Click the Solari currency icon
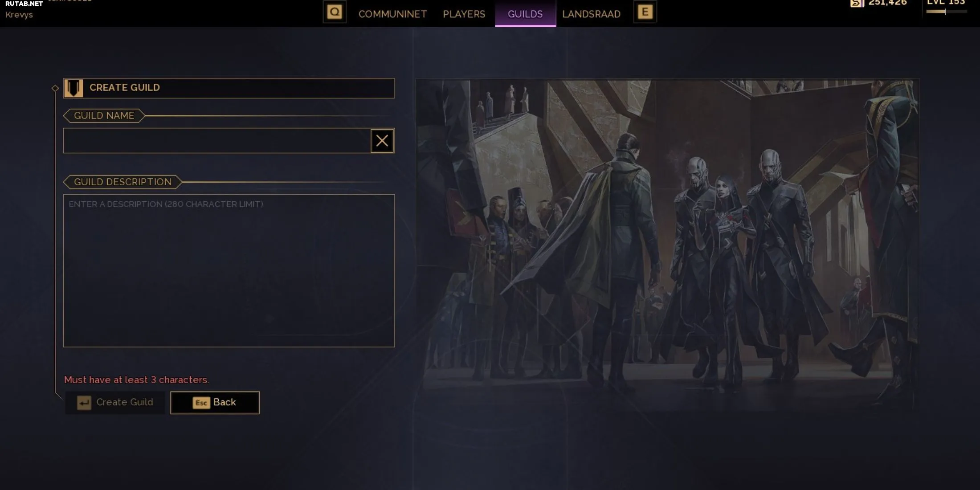980x490 pixels. pyautogui.click(x=857, y=4)
